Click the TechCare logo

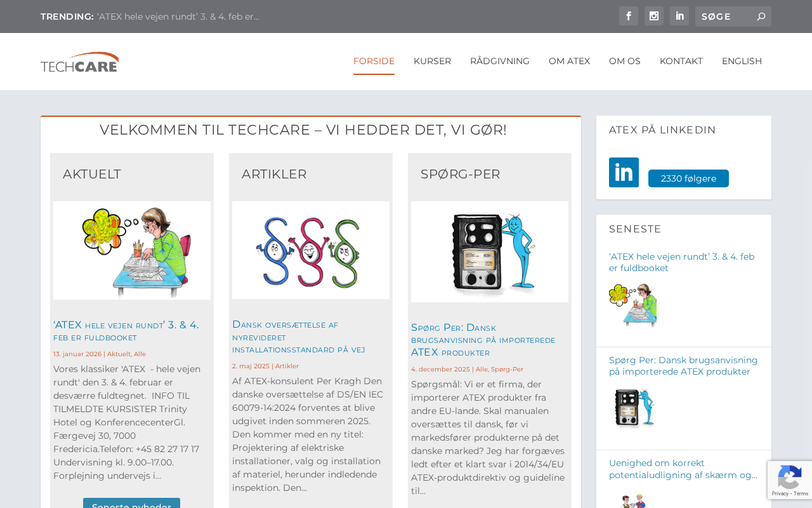[x=80, y=62]
